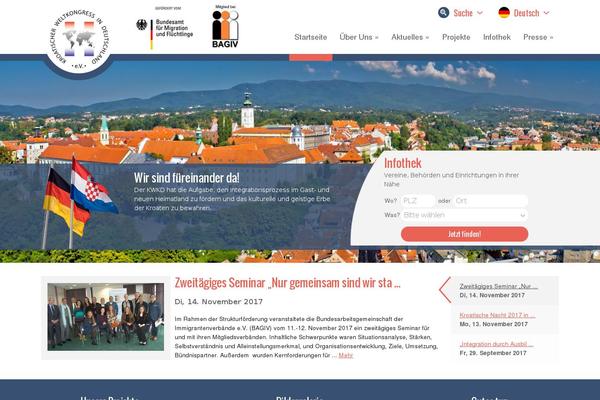
Task: Focus the Ort input field
Action: 491,201
